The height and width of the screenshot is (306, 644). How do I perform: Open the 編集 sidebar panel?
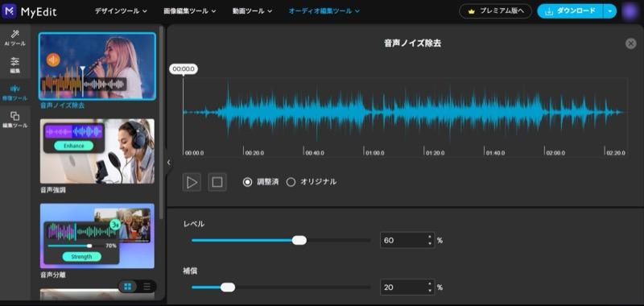coord(14,65)
